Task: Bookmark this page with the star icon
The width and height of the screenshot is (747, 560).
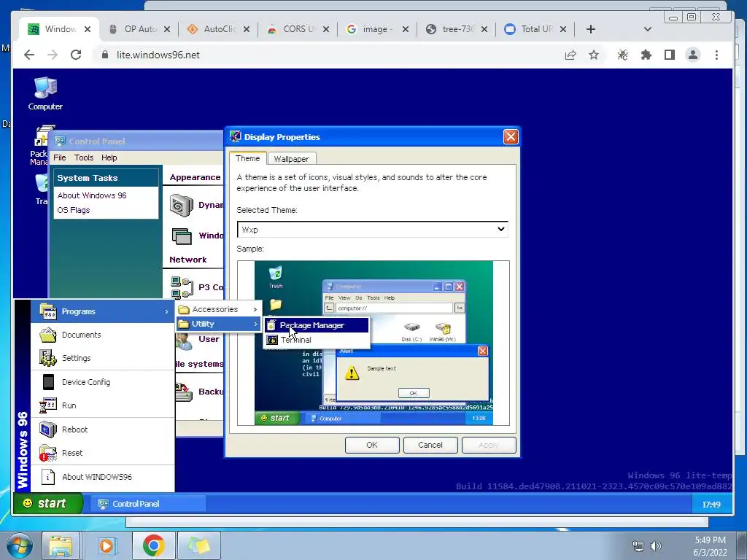Action: [x=594, y=55]
